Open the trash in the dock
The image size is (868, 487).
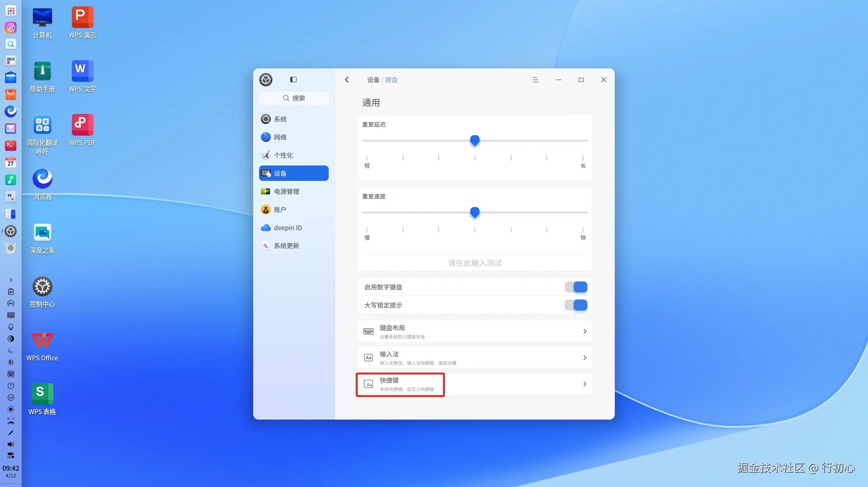11,248
